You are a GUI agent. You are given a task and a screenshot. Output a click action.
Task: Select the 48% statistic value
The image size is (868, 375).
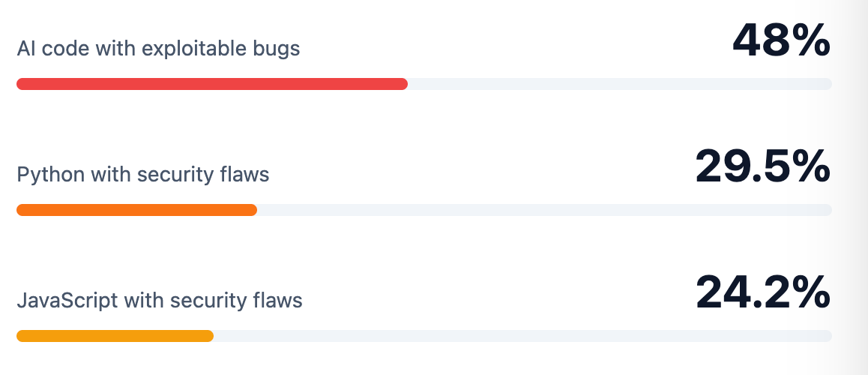point(781,40)
